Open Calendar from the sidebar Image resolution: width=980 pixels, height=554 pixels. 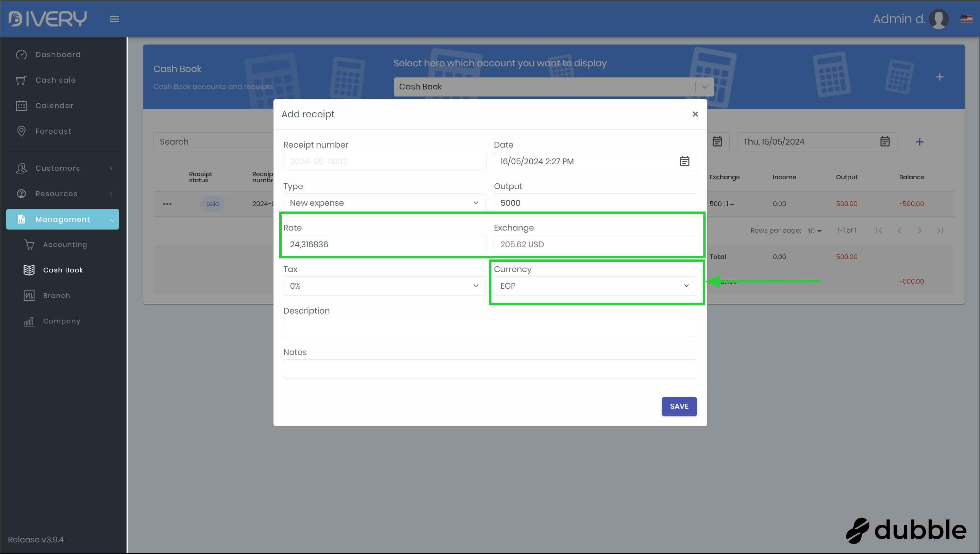pyautogui.click(x=54, y=105)
